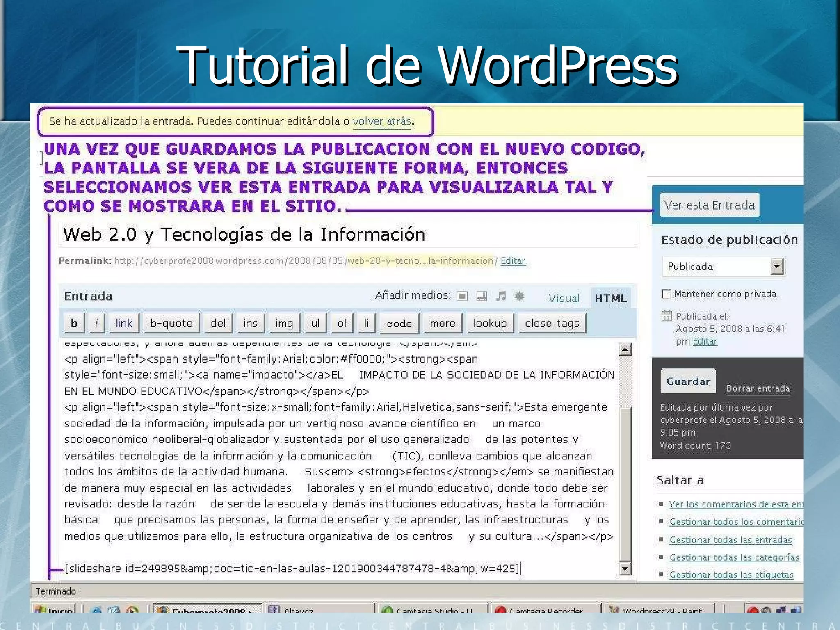Open Gestionar todas las etiquetas link

click(x=731, y=575)
